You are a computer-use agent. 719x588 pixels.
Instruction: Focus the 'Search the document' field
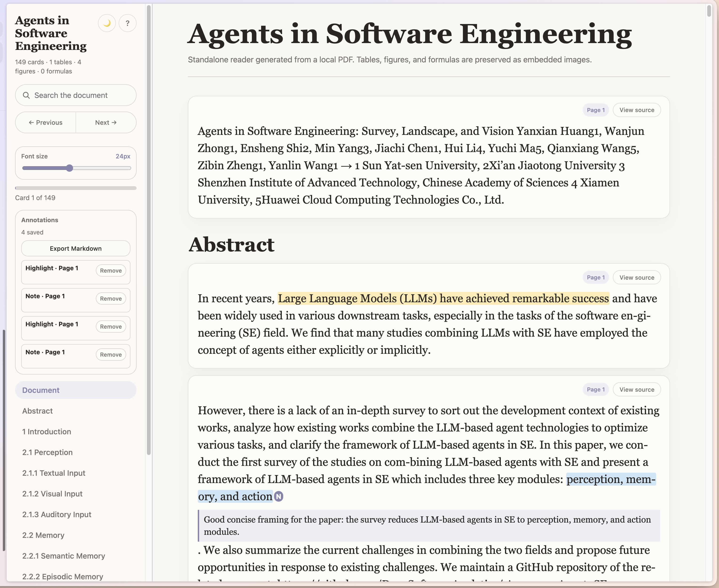pyautogui.click(x=76, y=95)
